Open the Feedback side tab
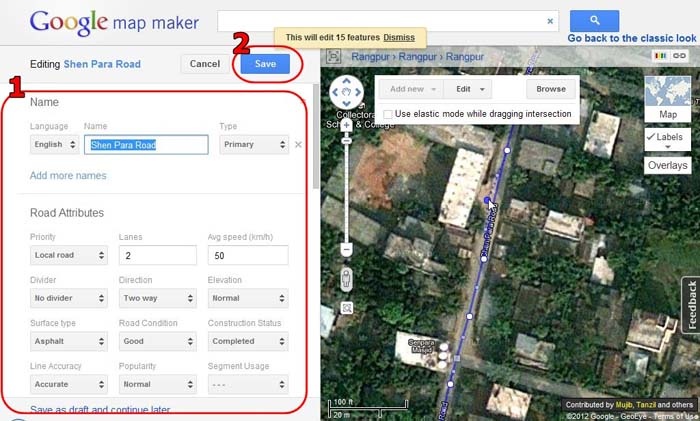Screen dimensions: 700x421 click(x=691, y=305)
